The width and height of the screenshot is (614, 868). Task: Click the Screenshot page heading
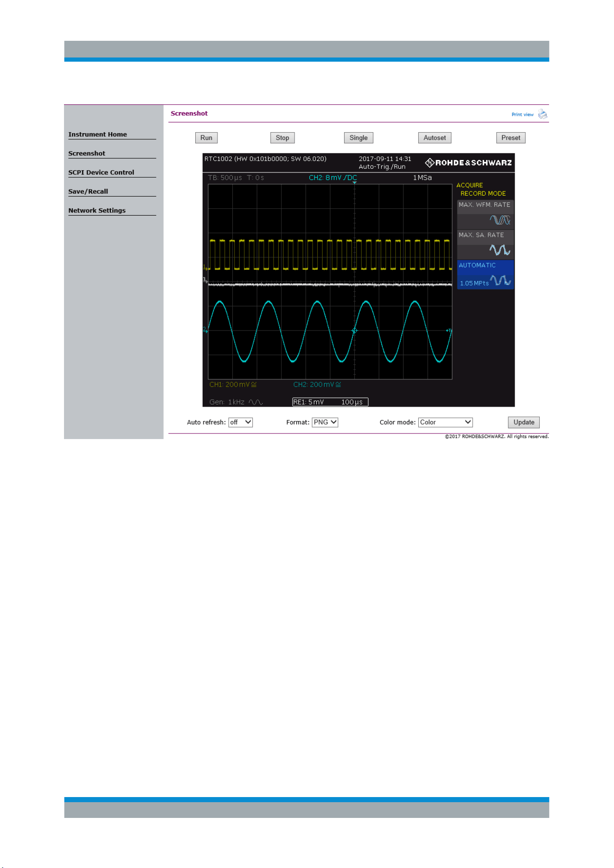point(189,114)
